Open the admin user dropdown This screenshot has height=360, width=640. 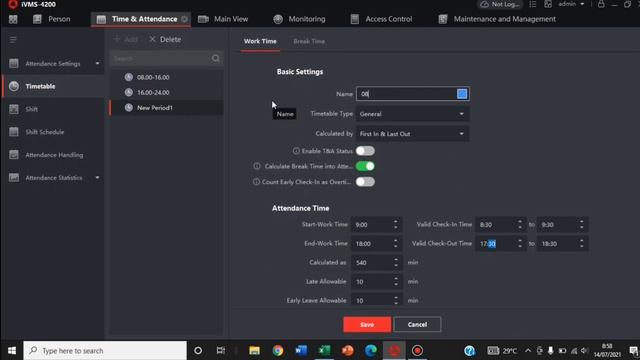pos(571,4)
